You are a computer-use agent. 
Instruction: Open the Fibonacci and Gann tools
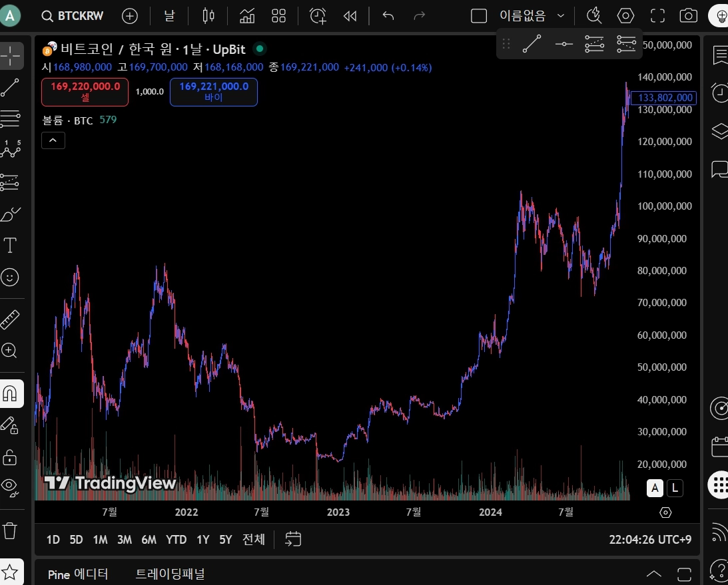click(x=10, y=118)
